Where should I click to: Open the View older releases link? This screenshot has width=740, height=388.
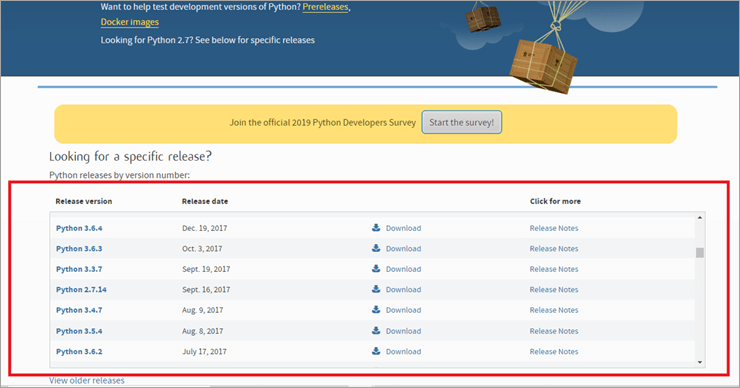coord(87,380)
